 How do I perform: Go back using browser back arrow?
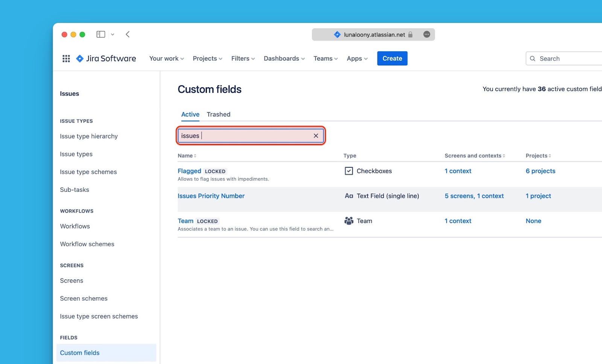128,35
